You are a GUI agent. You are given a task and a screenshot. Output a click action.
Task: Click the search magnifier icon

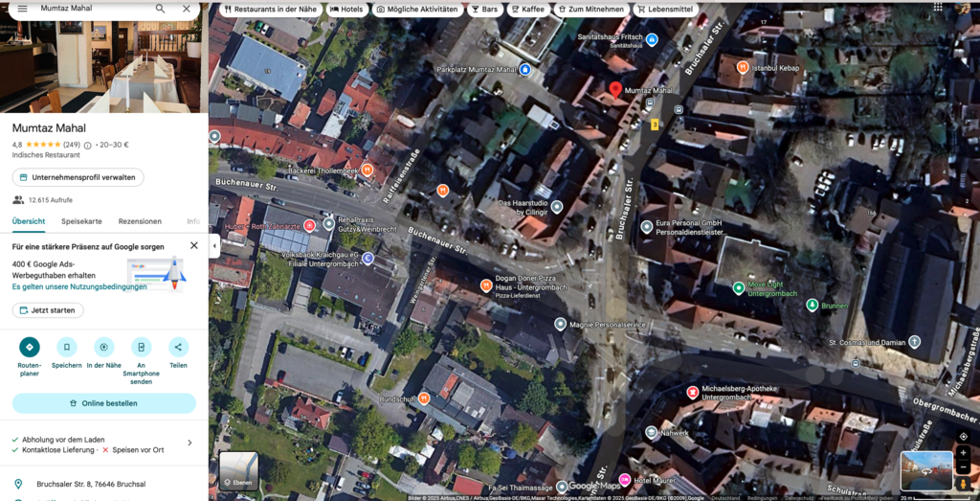point(160,9)
